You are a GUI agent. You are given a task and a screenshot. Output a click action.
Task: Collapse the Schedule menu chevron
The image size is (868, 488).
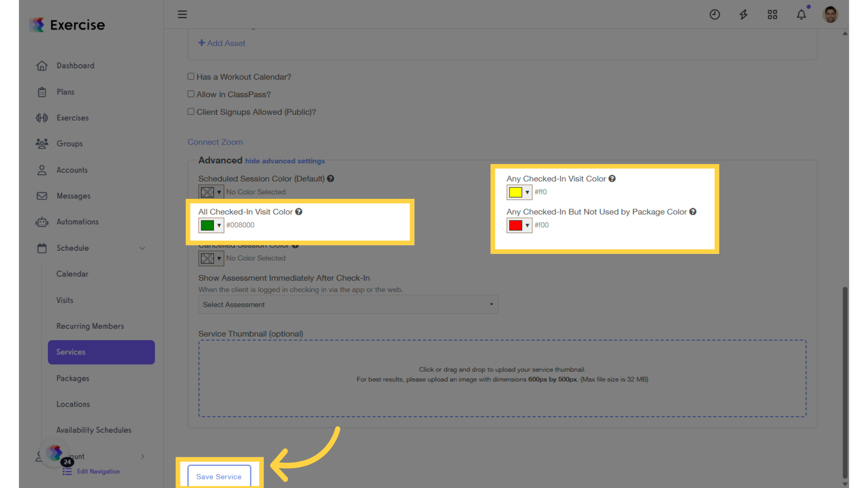point(142,248)
